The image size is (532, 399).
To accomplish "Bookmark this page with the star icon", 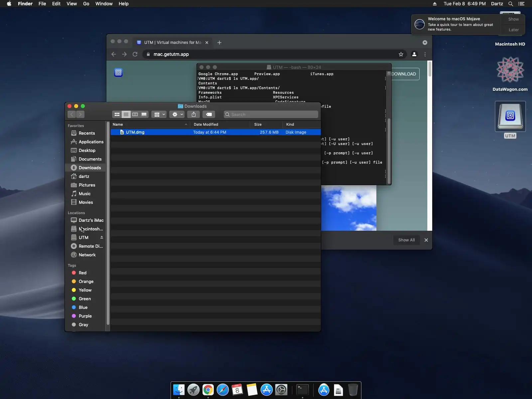I will [x=401, y=54].
